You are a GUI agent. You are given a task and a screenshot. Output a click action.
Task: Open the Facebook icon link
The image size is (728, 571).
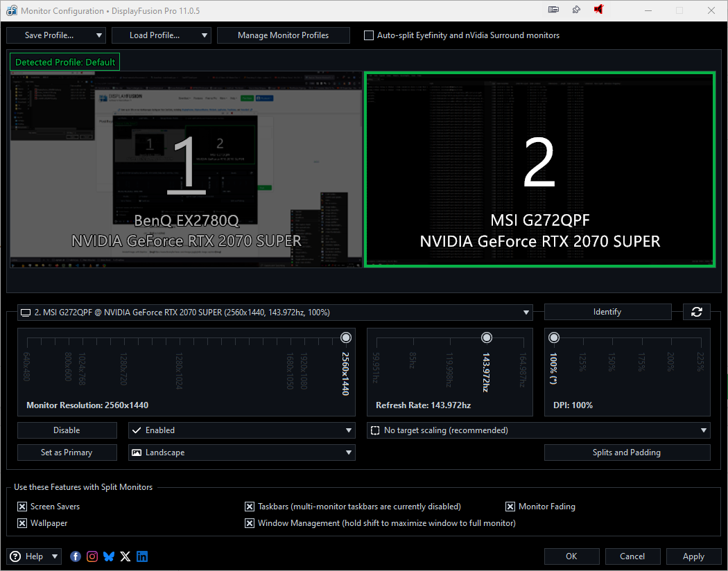(x=76, y=556)
